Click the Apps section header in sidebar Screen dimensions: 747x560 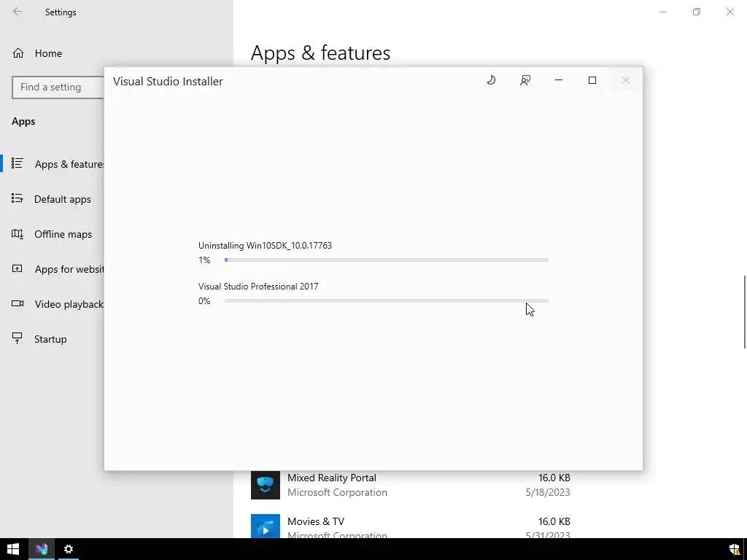(23, 122)
